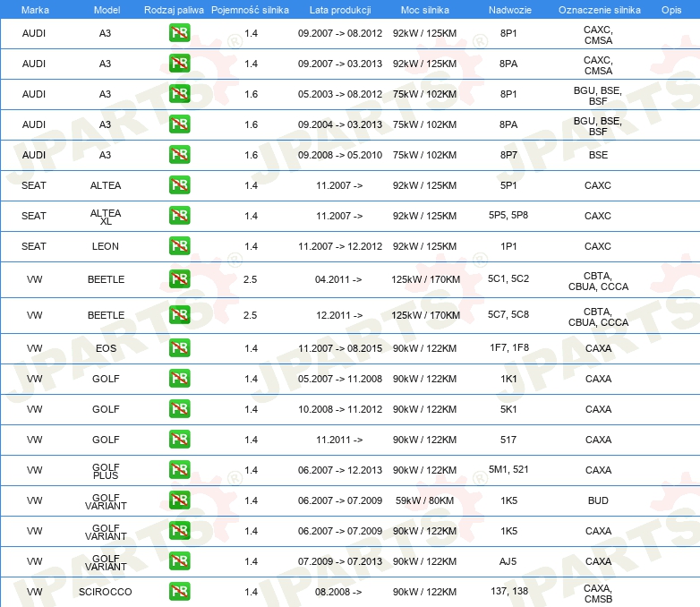Image resolution: width=700 pixels, height=607 pixels.
Task: Click the body code 137, 138
Action: 509,592
